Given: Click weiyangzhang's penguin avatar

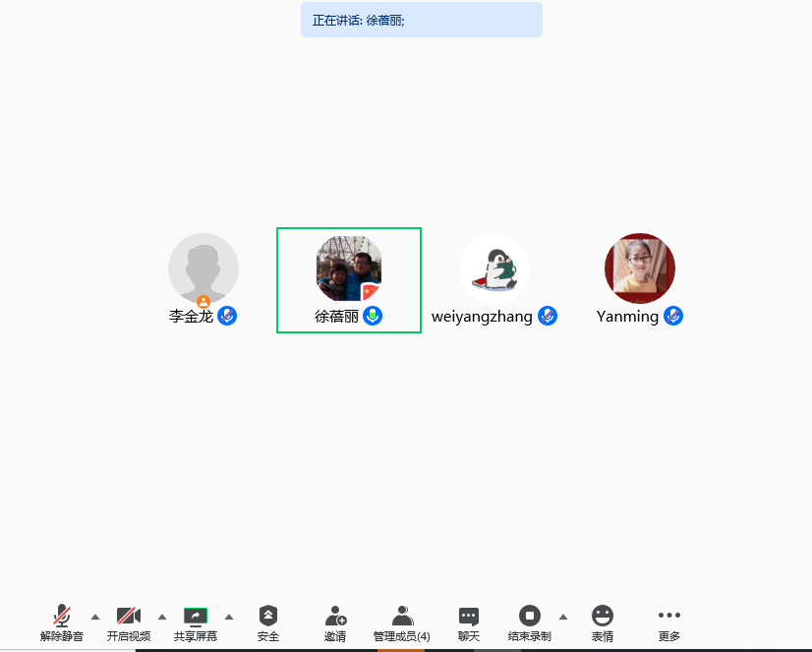Looking at the screenshot, I should 494,267.
